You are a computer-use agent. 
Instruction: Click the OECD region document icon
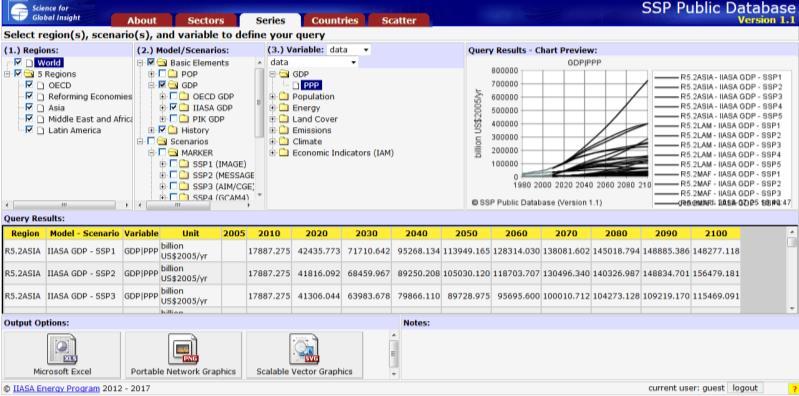pos(40,85)
